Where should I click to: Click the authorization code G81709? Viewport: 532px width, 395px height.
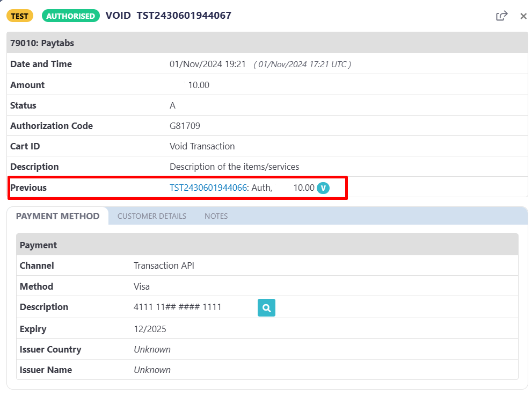[185, 126]
